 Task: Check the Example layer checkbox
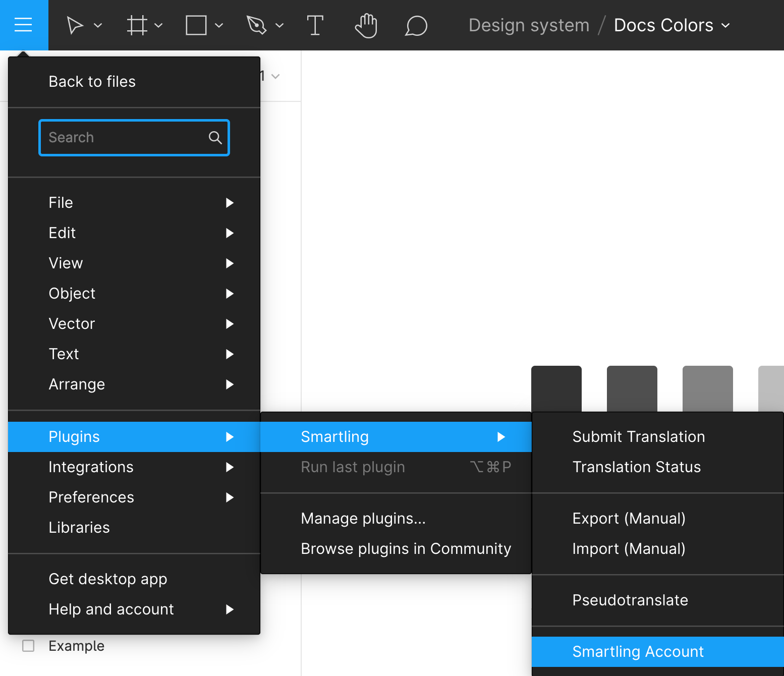[x=29, y=645]
